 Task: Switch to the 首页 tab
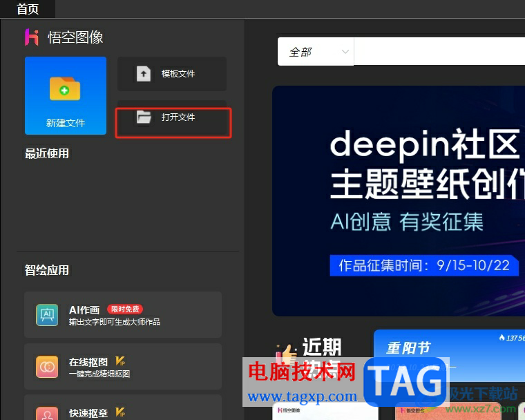(x=28, y=9)
